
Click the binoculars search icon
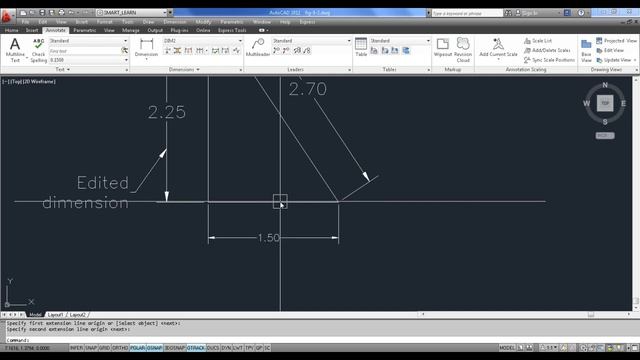click(x=508, y=13)
